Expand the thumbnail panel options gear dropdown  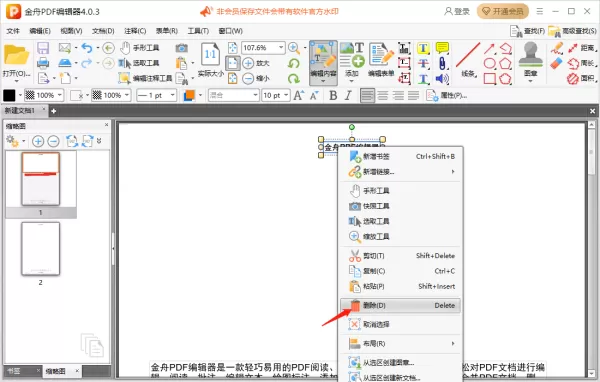click(23, 141)
